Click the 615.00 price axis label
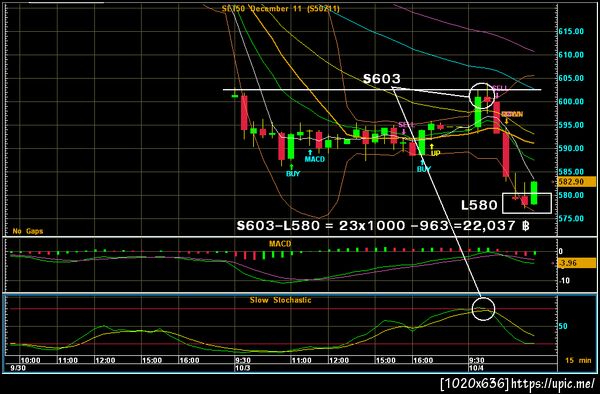 point(571,31)
